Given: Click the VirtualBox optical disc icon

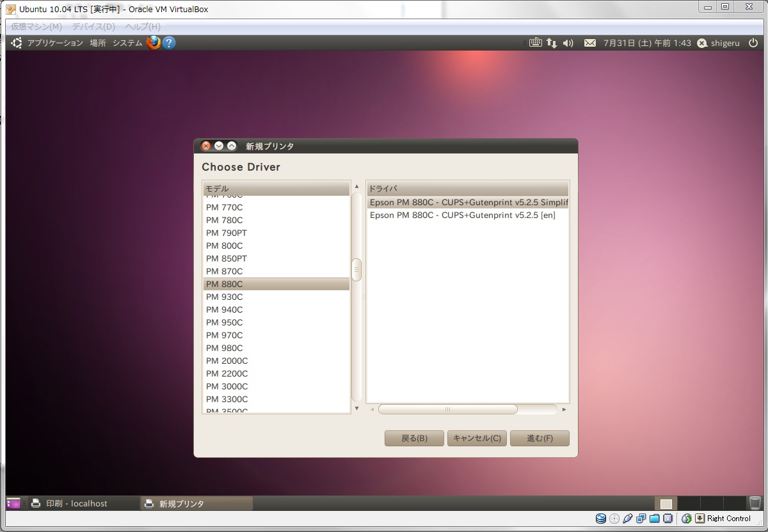Looking at the screenshot, I should click(x=614, y=519).
